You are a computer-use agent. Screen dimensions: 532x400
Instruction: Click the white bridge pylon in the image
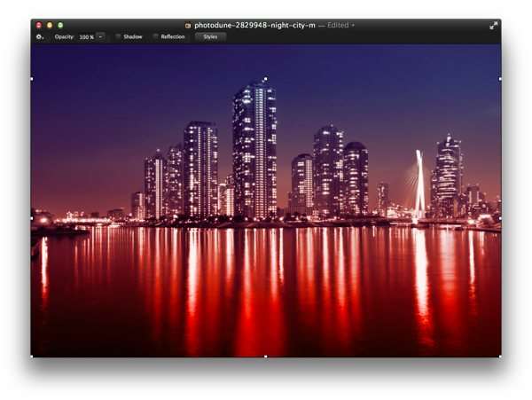[x=419, y=184]
